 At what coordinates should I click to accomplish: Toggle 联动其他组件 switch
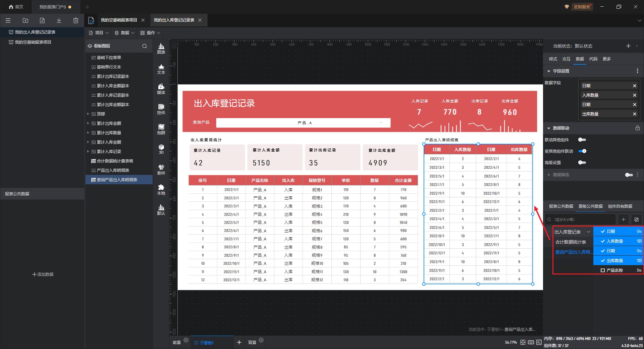pyautogui.click(x=582, y=140)
